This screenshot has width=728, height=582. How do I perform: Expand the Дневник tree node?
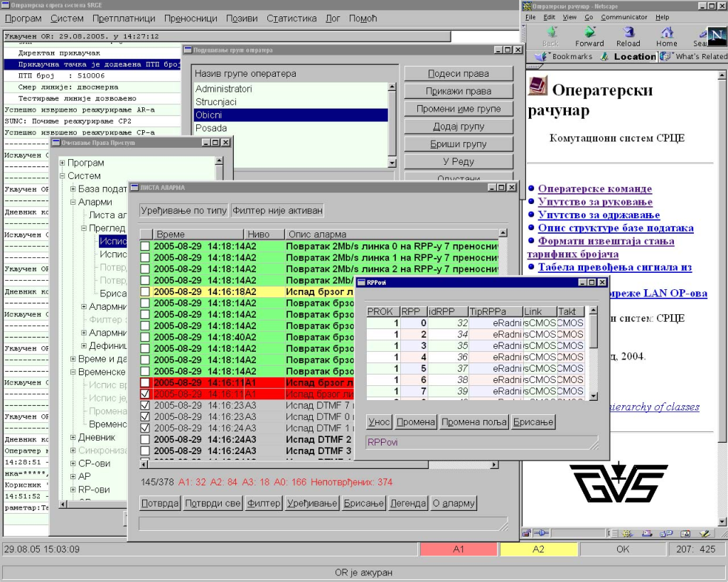pos(73,438)
